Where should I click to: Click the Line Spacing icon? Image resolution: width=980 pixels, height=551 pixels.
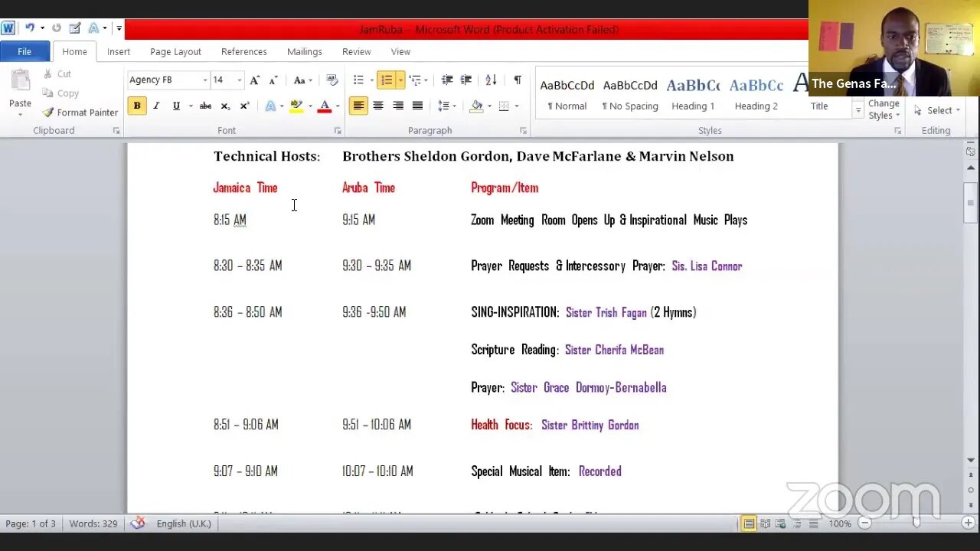[x=443, y=106]
